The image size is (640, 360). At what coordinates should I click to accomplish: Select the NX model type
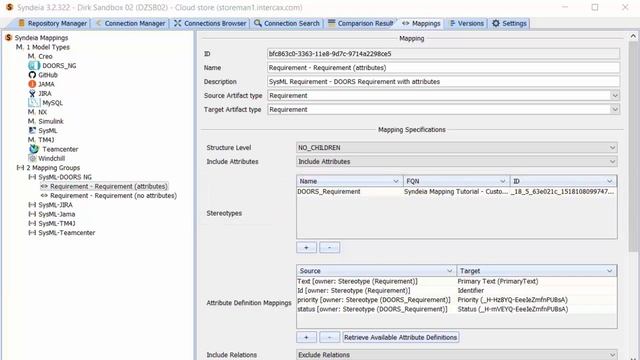coord(43,112)
